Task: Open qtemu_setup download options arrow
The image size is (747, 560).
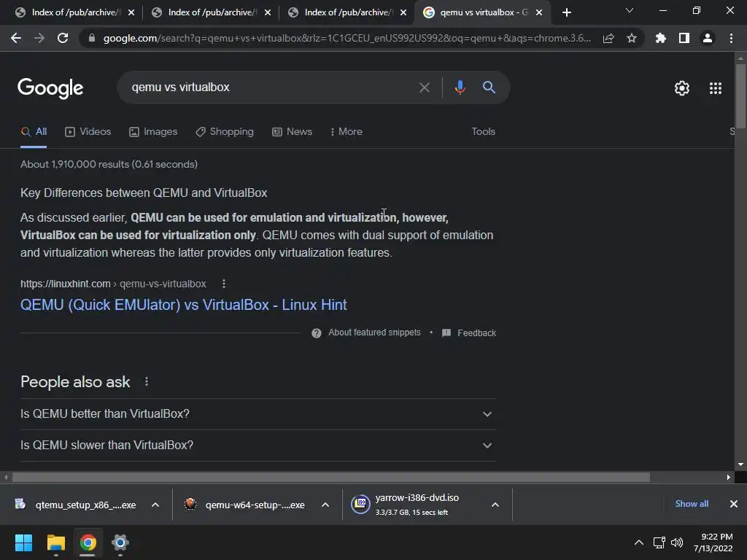Action: [155, 505]
